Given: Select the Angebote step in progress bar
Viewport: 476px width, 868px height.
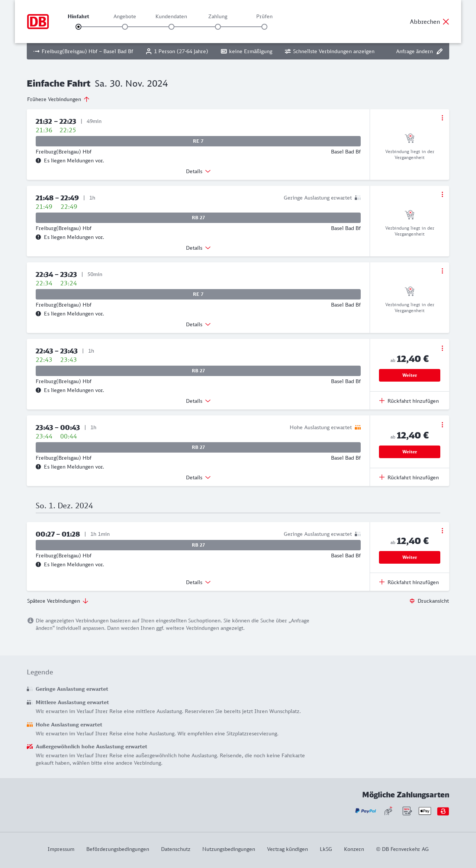Looking at the screenshot, I should 125,26.
